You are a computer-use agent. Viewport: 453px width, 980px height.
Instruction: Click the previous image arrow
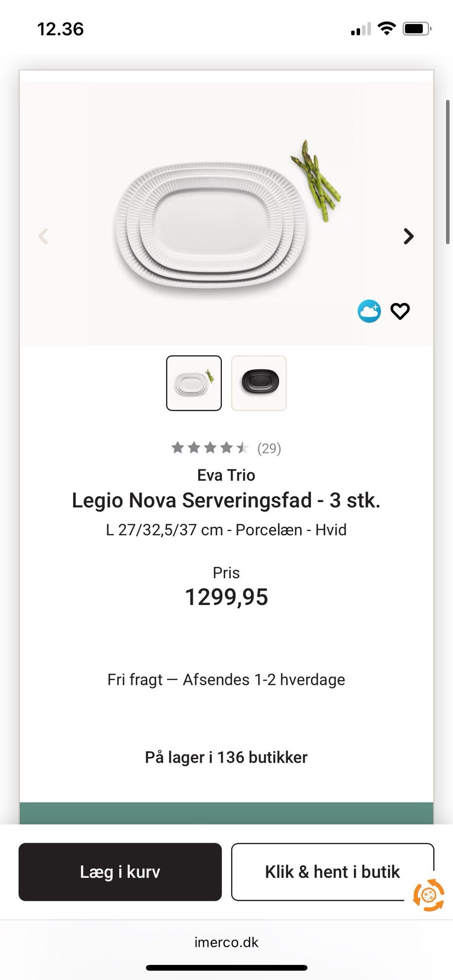[43, 236]
